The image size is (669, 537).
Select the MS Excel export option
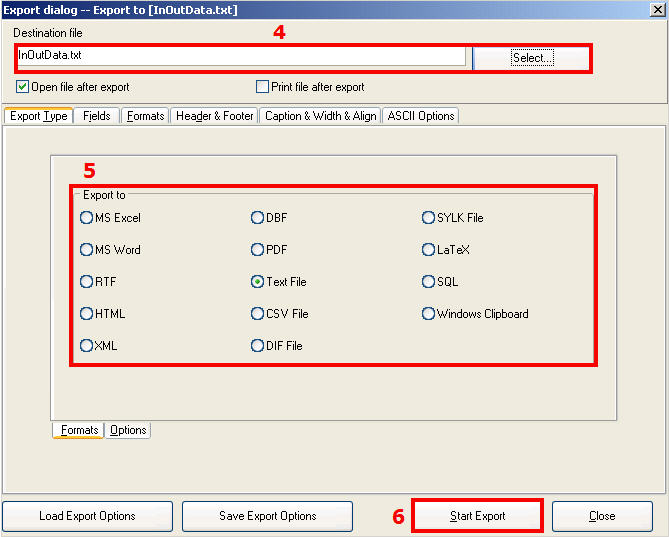pos(87,218)
